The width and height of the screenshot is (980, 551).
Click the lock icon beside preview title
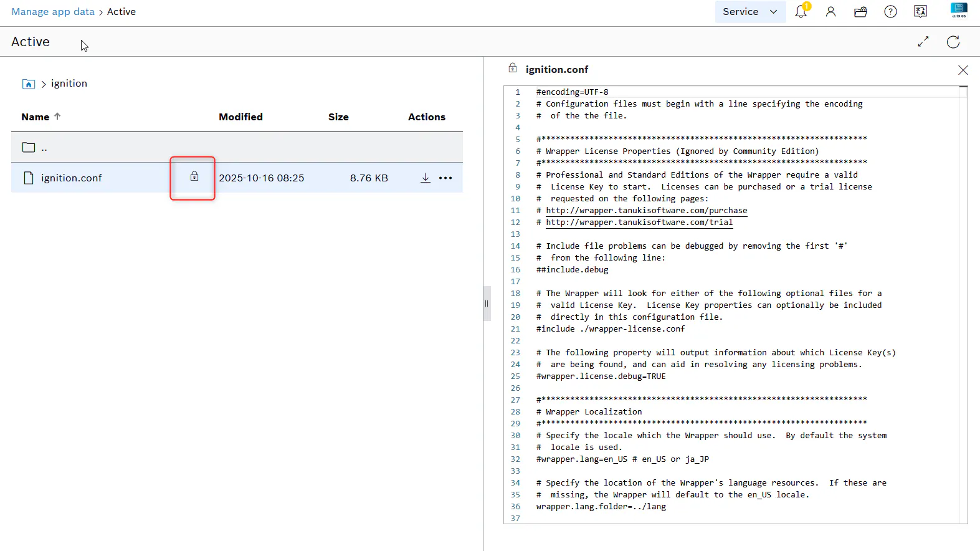point(513,68)
